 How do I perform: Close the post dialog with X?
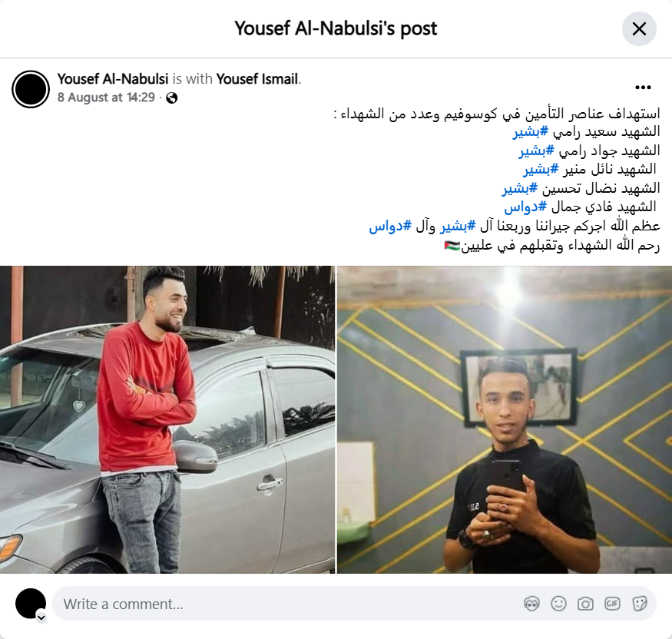coord(639,29)
